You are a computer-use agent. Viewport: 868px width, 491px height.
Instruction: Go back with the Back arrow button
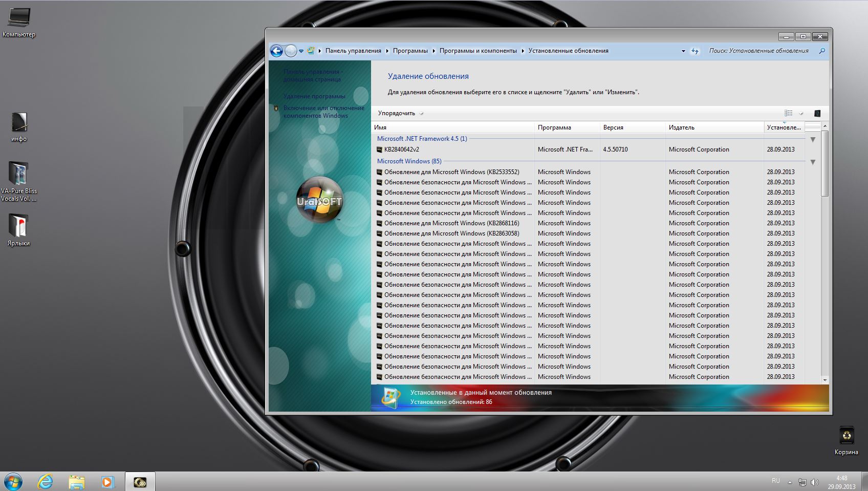click(276, 51)
